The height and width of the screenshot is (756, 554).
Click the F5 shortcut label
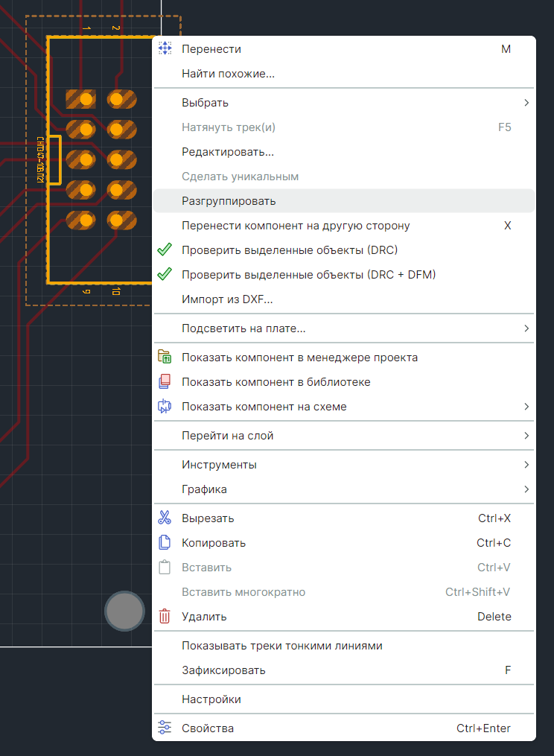point(504,127)
